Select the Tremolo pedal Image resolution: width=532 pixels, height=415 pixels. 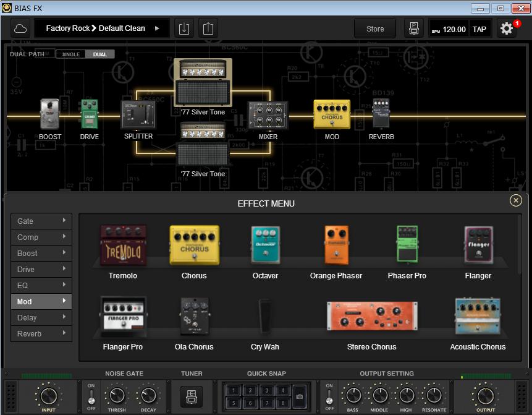122,246
